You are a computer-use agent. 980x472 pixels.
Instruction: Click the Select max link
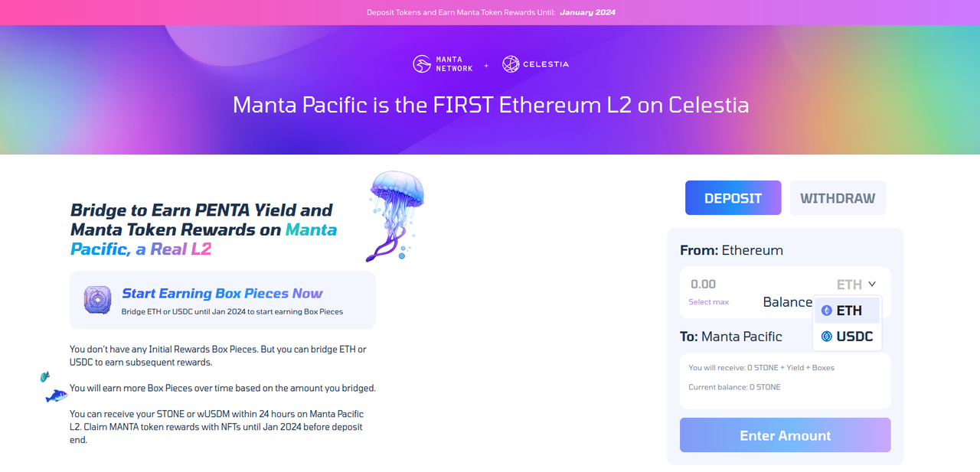tap(708, 302)
